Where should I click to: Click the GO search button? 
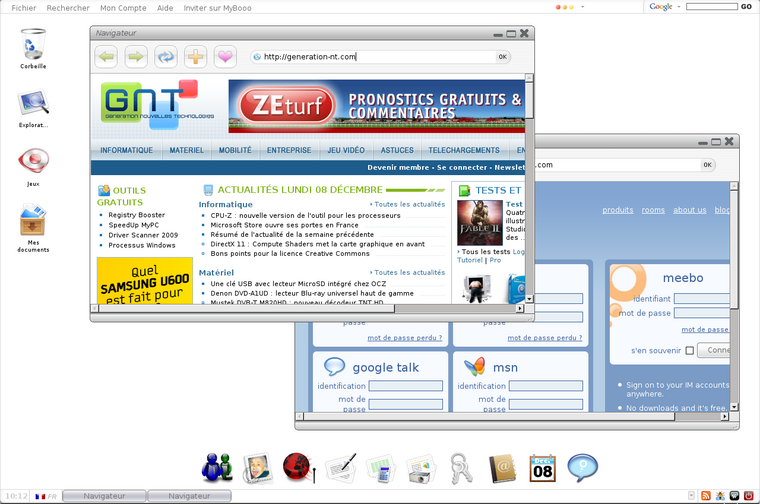[x=746, y=7]
